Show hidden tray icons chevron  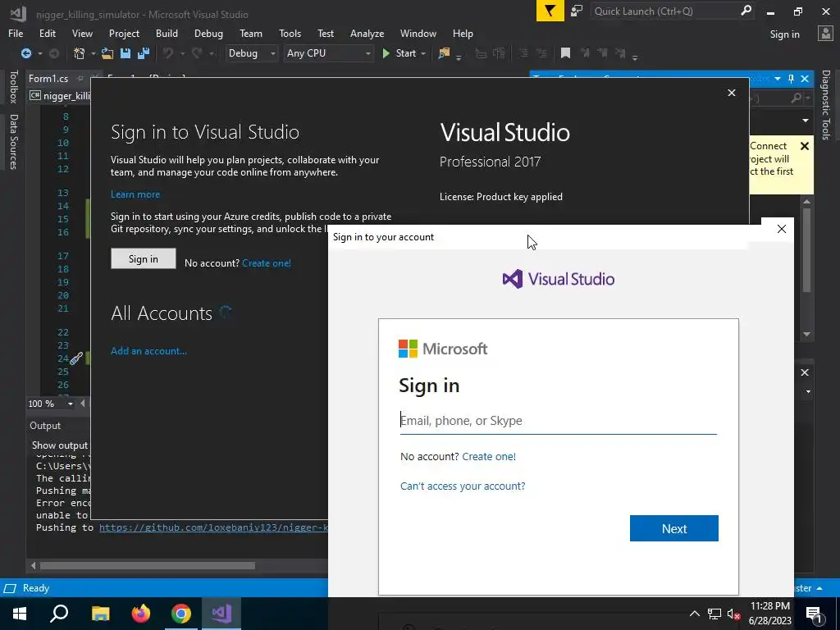pos(694,614)
